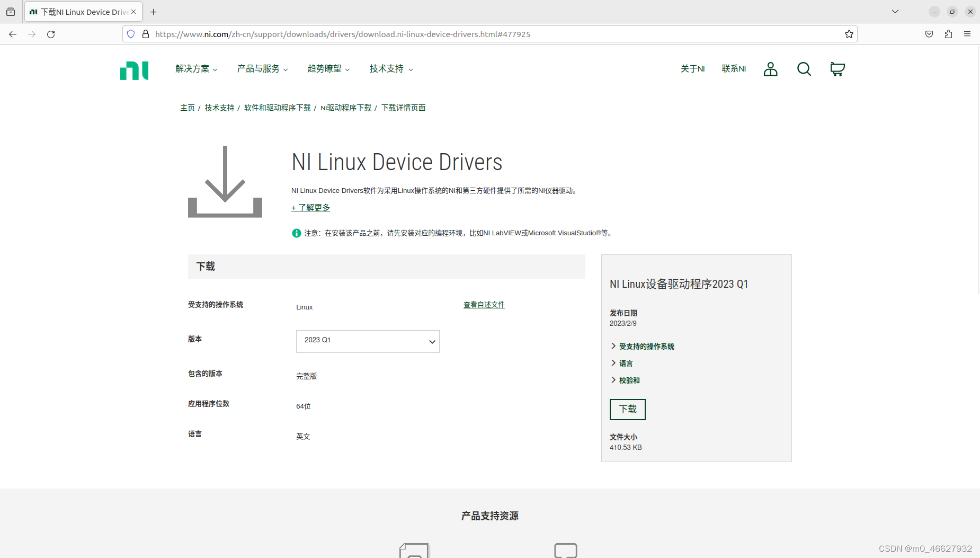Reload the page with refresh icon
The image size is (980, 558).
click(51, 34)
